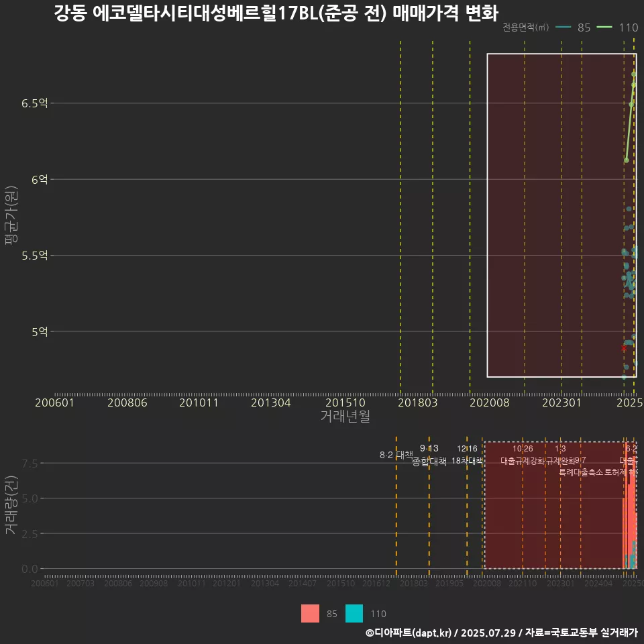This screenshot has height=644, width=644.
Task: Click the 85 line key in top legend
Action: [x=563, y=28]
